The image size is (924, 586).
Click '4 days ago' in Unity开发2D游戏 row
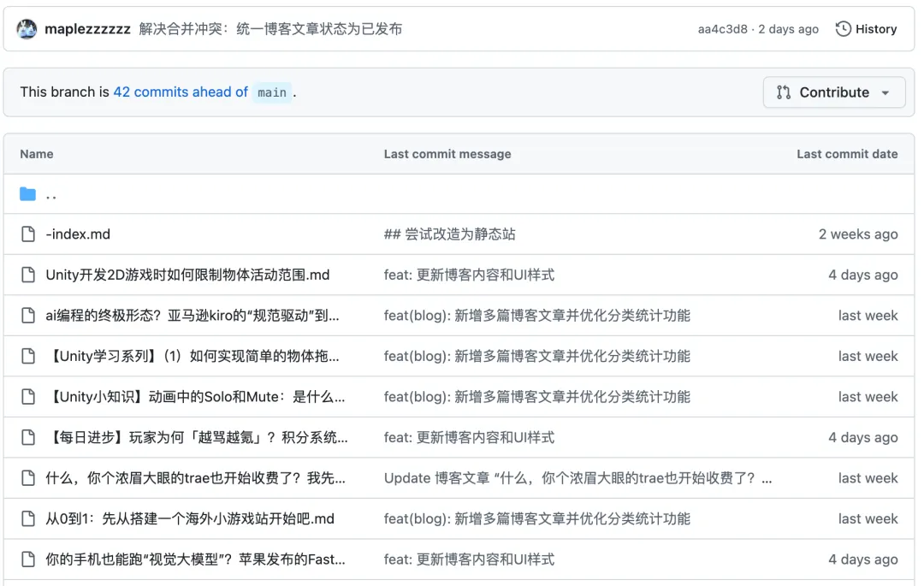[862, 275]
